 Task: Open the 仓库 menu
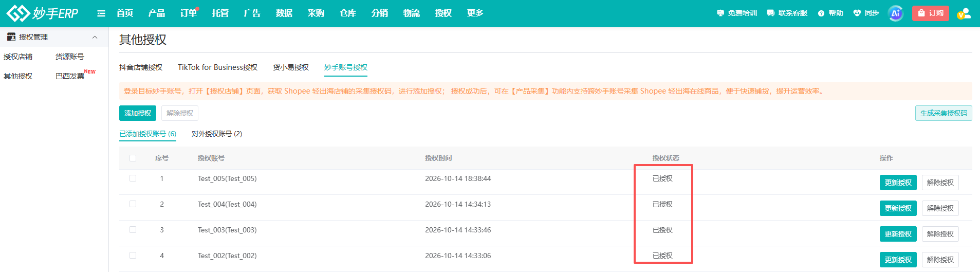coord(348,13)
